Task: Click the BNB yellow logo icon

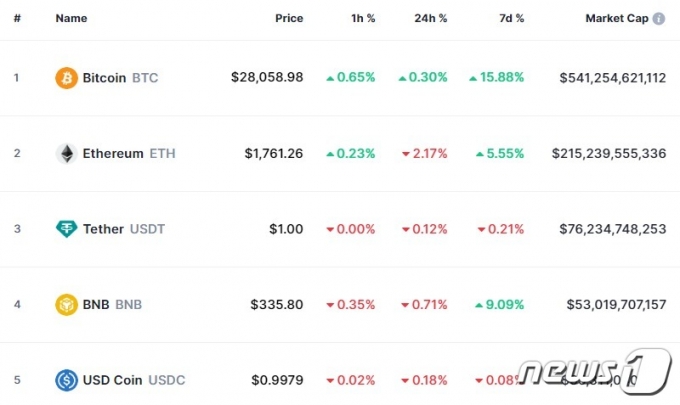Action: pos(66,304)
